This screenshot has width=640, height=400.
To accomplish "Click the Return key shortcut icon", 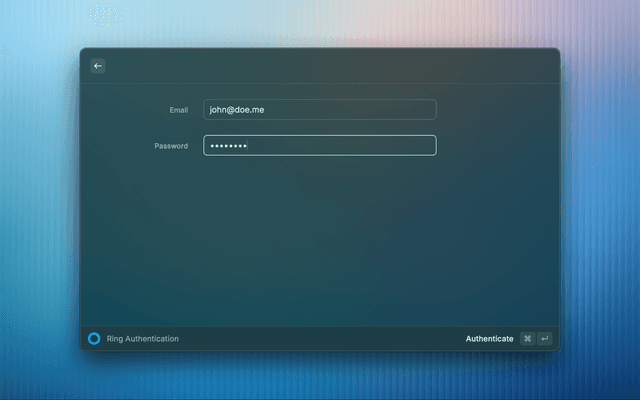I will pyautogui.click(x=544, y=339).
